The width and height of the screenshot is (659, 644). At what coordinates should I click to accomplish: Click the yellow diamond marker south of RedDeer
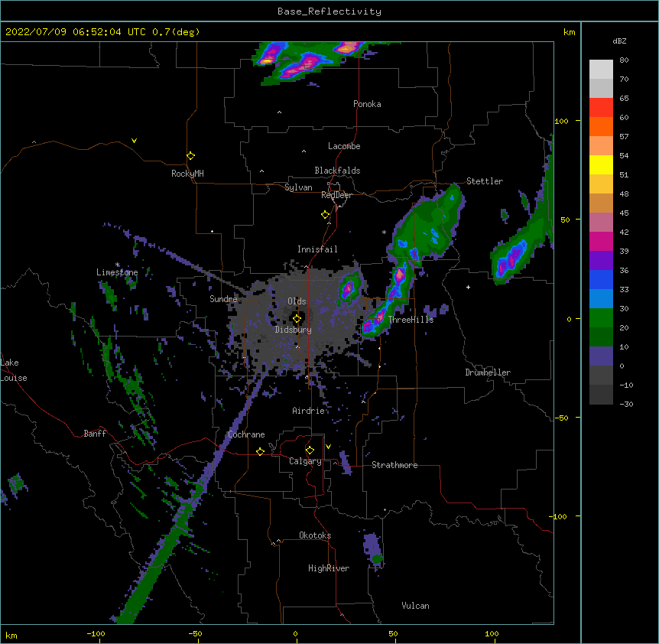[x=326, y=215]
